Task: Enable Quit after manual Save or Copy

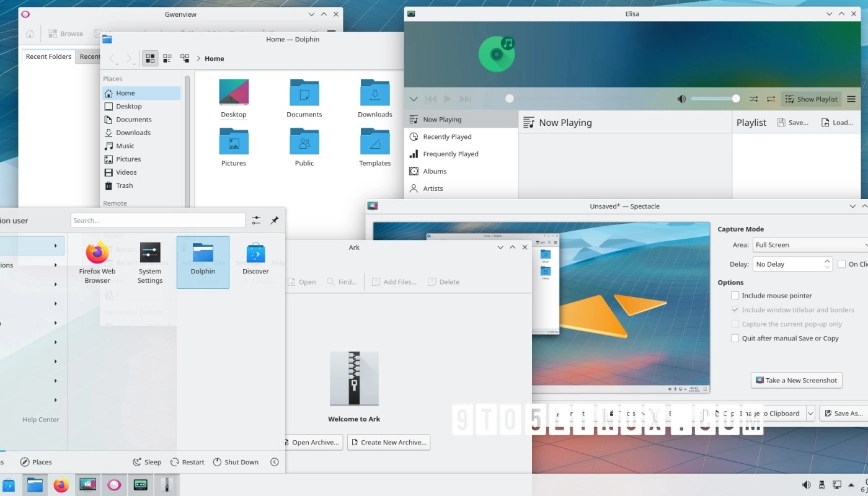Action: (x=735, y=339)
